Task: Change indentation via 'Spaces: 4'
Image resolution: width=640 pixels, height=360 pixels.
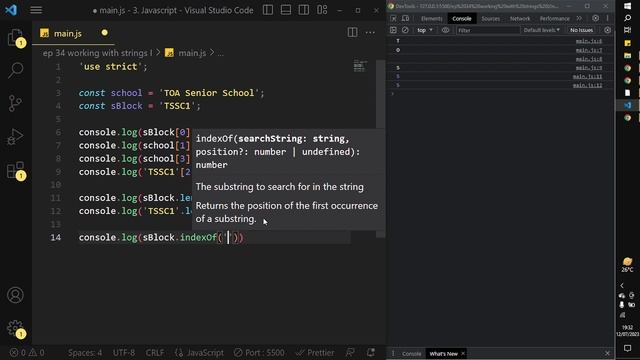Action: (85, 353)
